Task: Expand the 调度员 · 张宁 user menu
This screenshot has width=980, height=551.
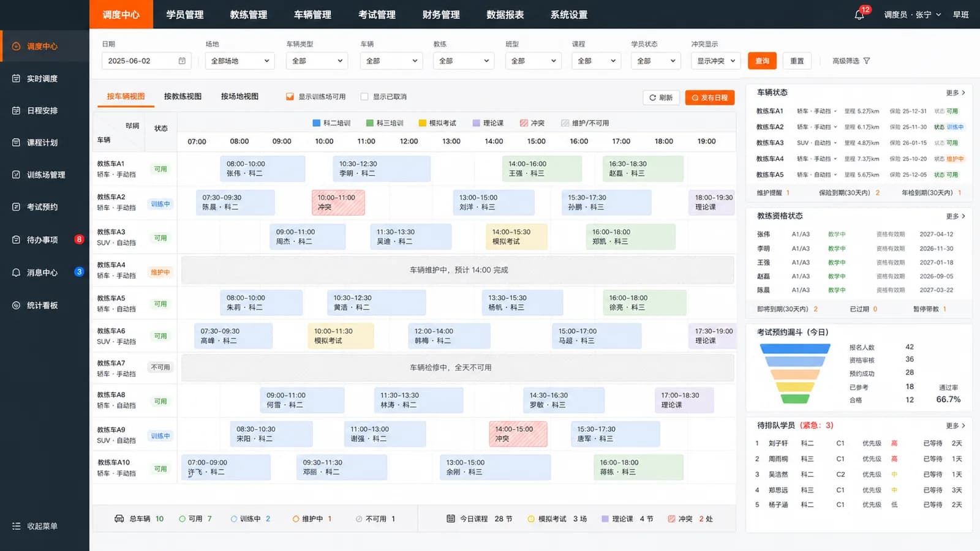Action: (x=913, y=15)
